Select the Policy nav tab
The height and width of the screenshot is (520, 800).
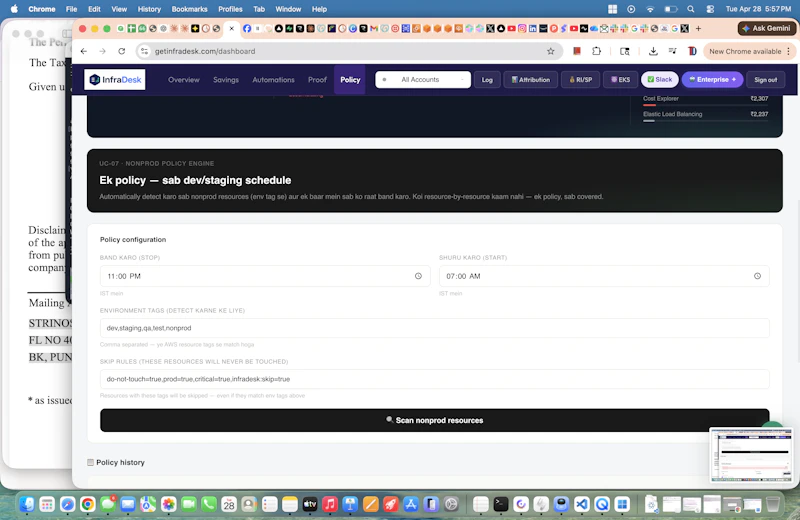(x=350, y=80)
